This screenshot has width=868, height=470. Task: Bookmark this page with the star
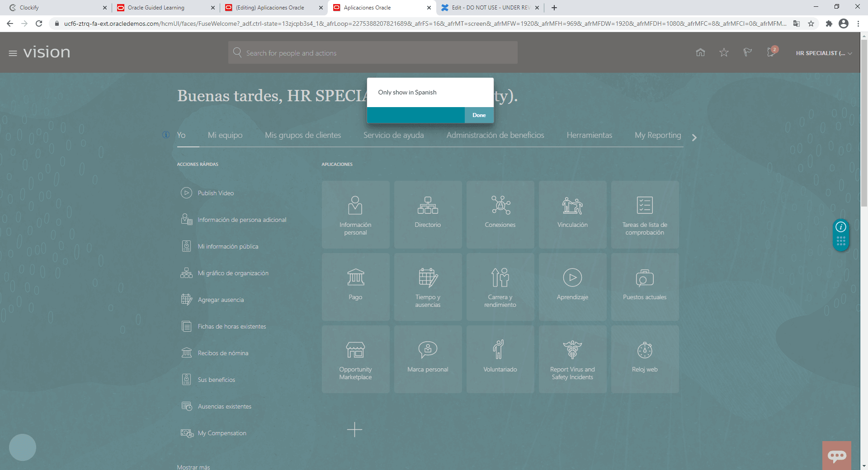click(811, 23)
